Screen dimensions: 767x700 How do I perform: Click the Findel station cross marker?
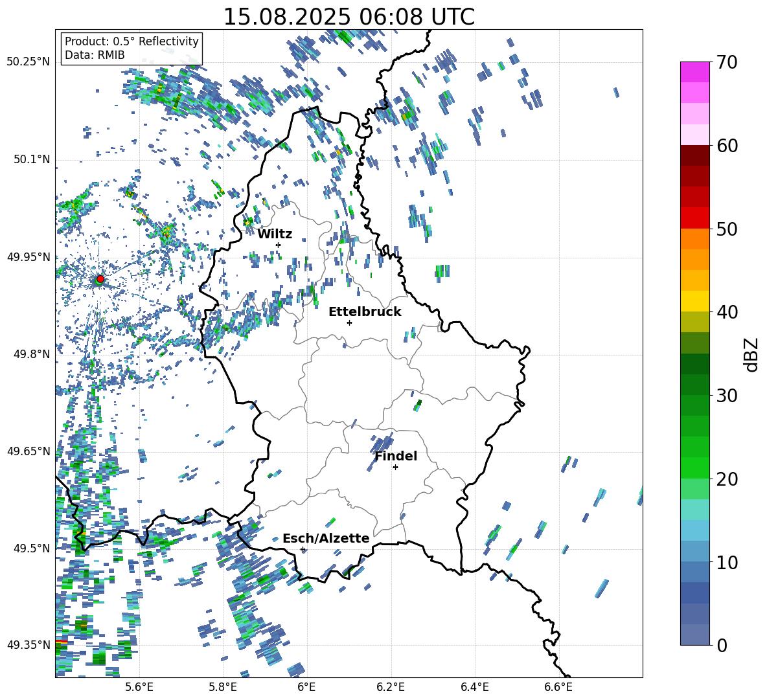pos(395,468)
